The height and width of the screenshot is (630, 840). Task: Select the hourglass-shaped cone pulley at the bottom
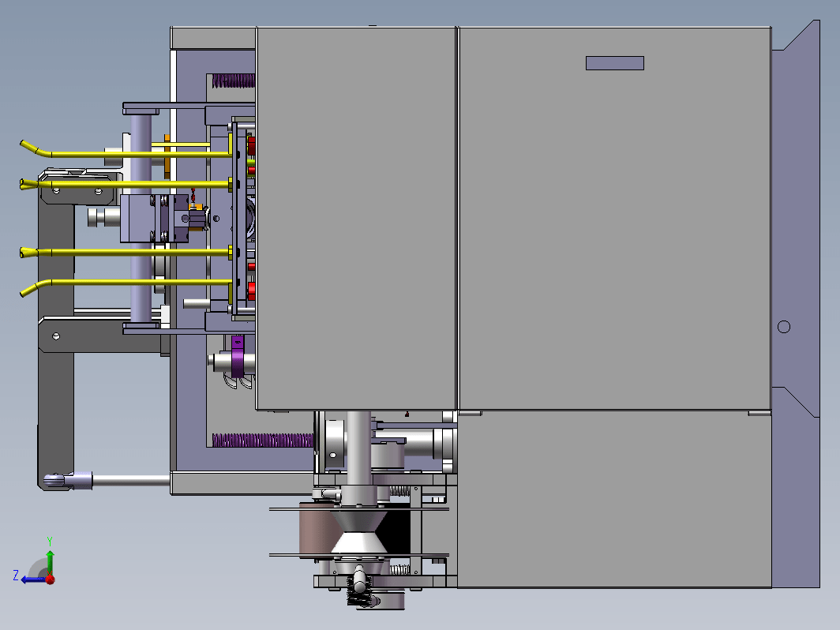(x=359, y=532)
